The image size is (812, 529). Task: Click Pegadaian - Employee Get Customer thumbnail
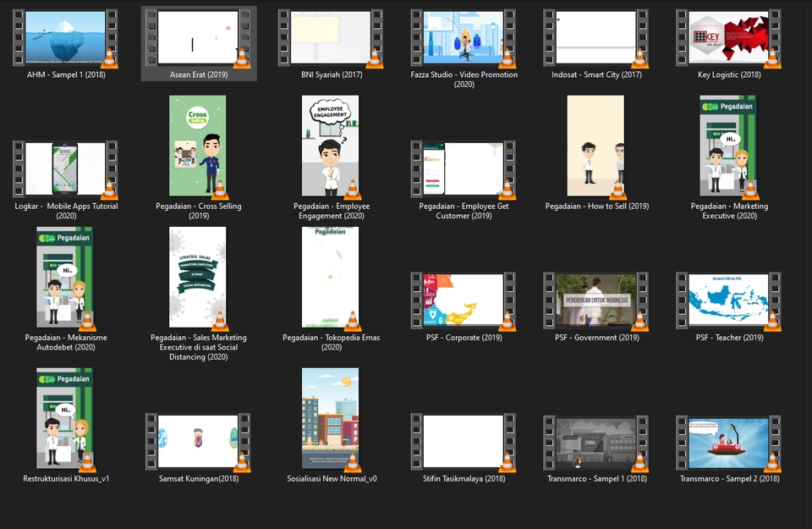(464, 169)
